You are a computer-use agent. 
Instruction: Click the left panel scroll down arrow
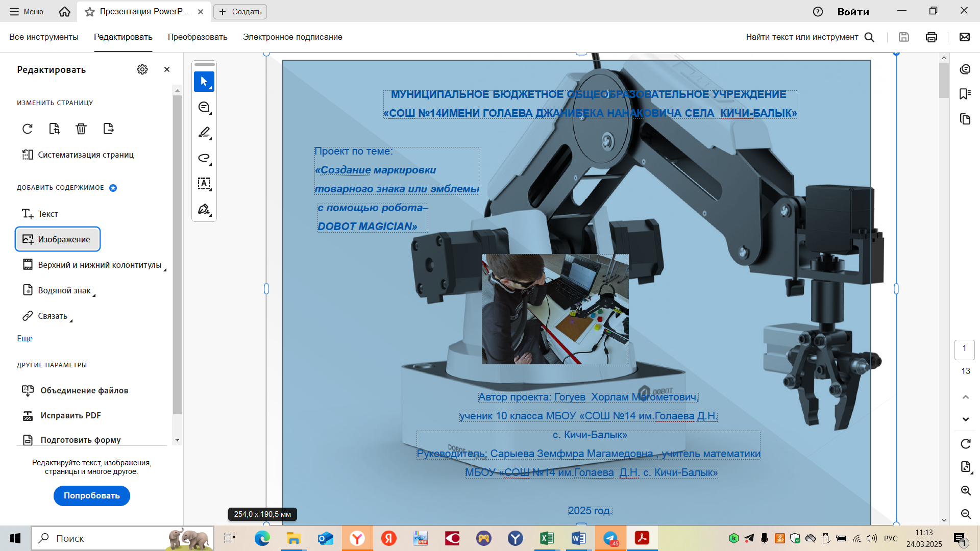177,440
